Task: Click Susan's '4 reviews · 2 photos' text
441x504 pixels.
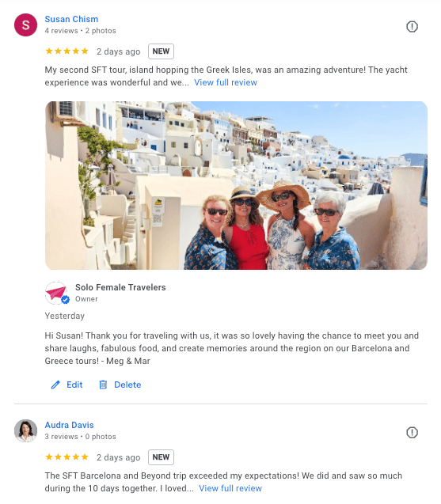Action: [x=81, y=31]
